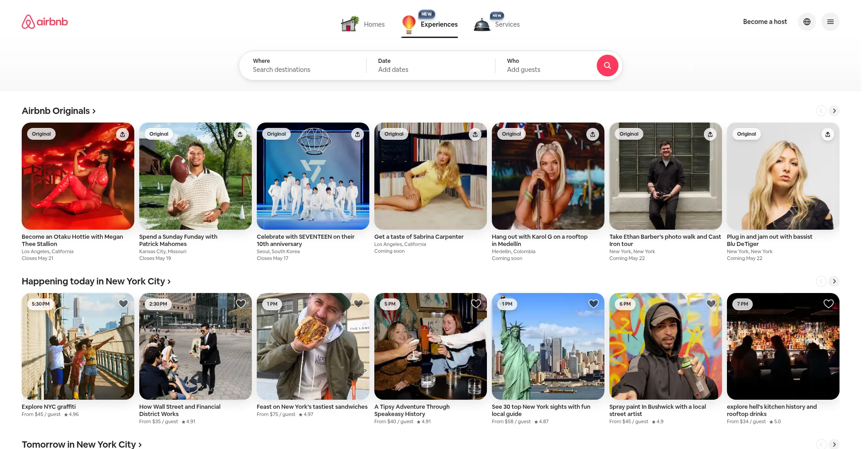The width and height of the screenshot is (868, 449).
Task: Open the language globe selector
Action: tap(807, 22)
